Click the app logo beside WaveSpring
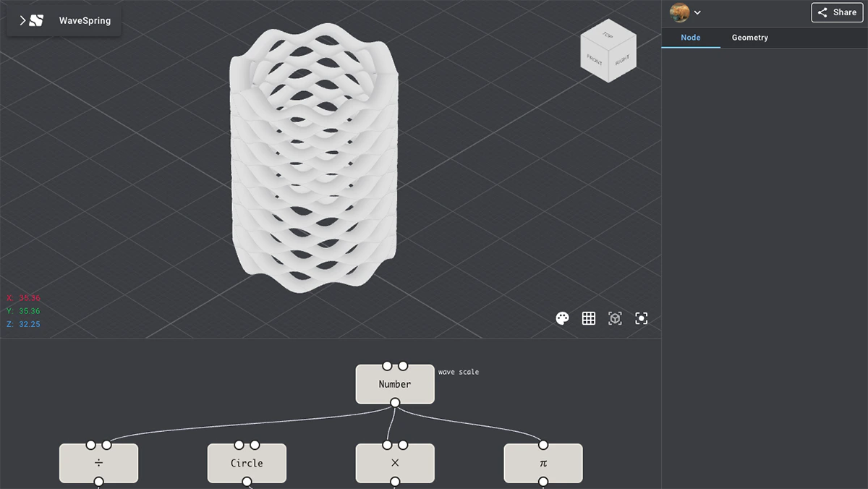868x489 pixels. coord(36,21)
